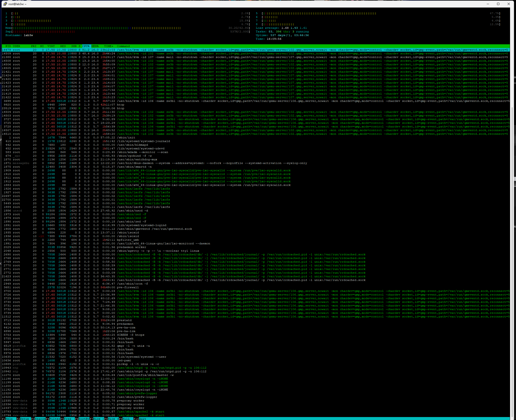Select the lxc-monitord --daemon row
Screen dimensions: 516x420
coord(256,244)
